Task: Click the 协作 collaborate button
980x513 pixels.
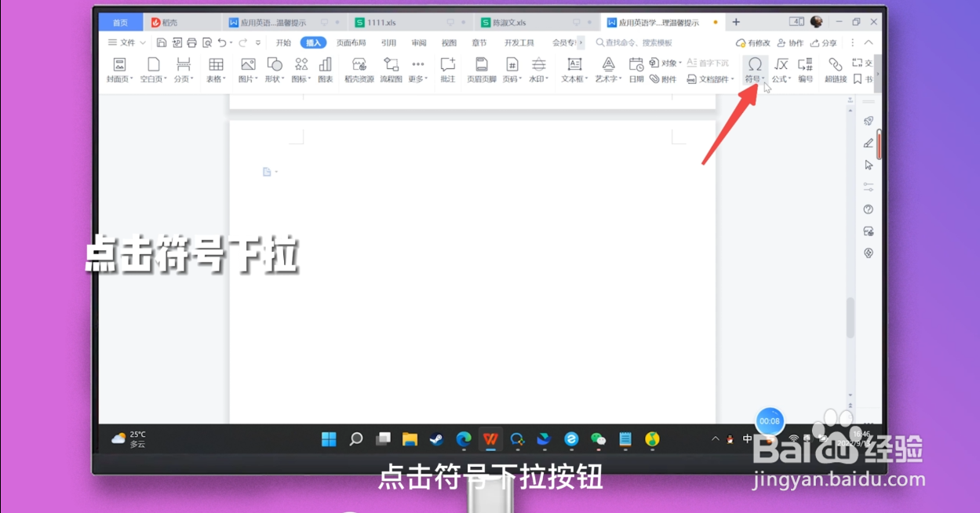Action: [x=789, y=42]
